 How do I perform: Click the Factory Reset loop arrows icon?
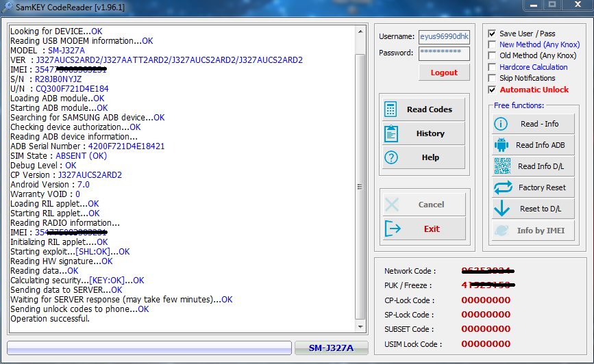pos(503,187)
